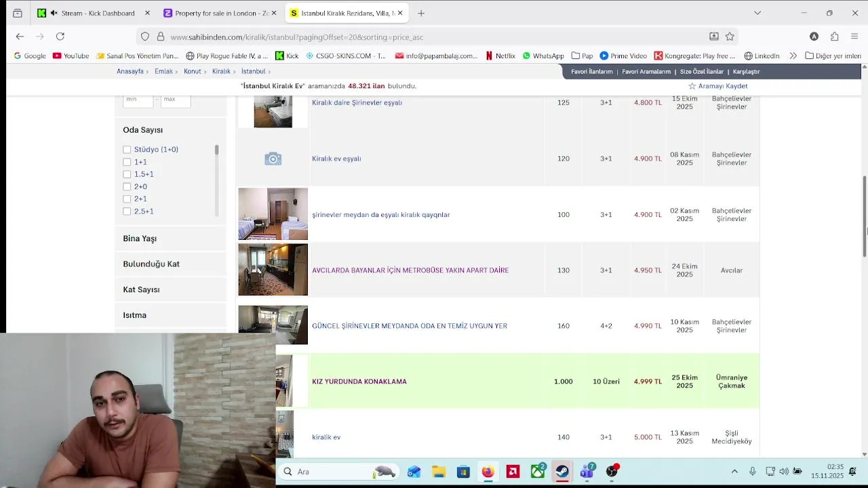The height and width of the screenshot is (488, 868).
Task: Open the şirinevler meydan listing thumbnail
Action: pos(273,214)
